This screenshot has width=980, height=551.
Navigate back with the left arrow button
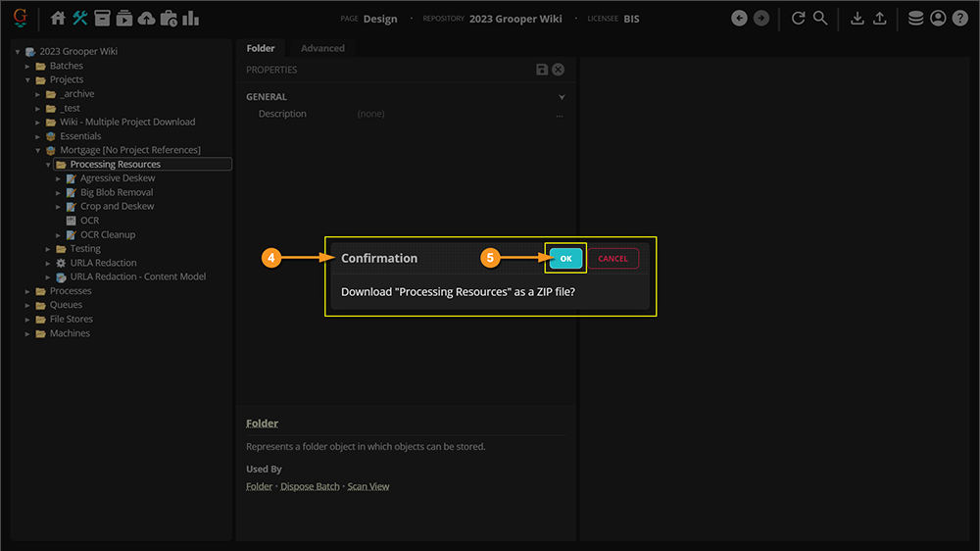click(739, 18)
